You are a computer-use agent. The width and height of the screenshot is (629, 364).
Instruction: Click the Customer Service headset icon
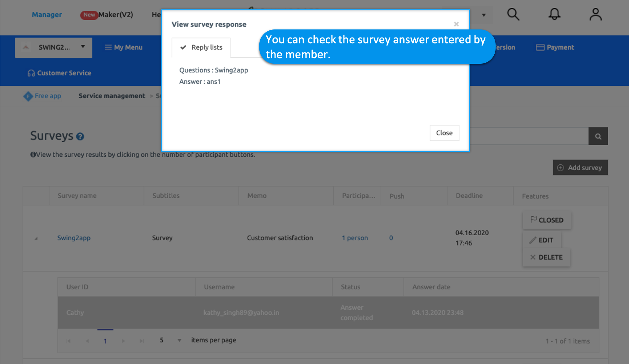[31, 73]
